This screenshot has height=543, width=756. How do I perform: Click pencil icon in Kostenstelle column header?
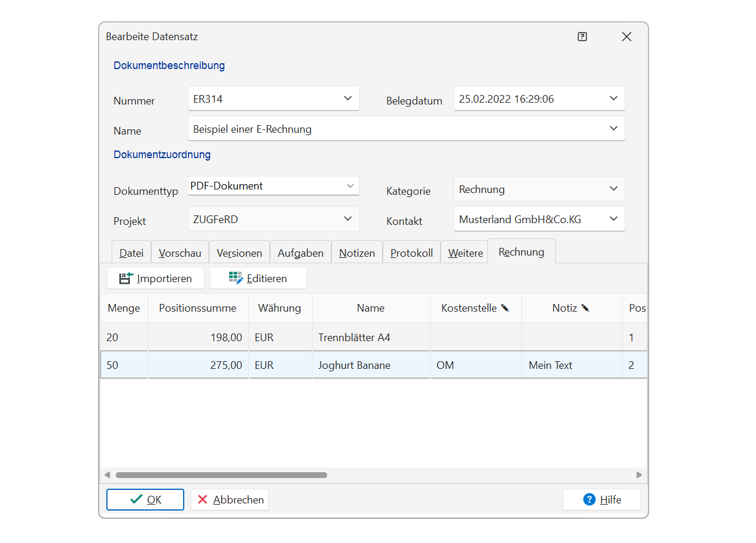click(x=505, y=308)
